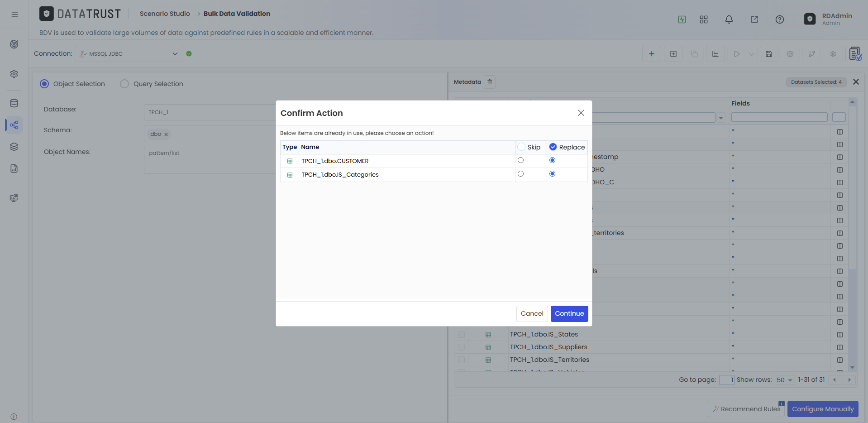Open the green activity monitor icon
Image resolution: width=868 pixels, height=423 pixels.
pyautogui.click(x=682, y=19)
